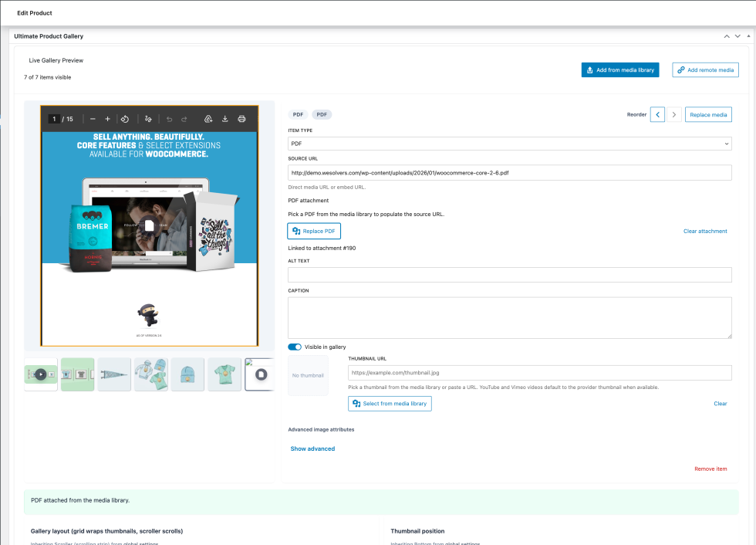The height and width of the screenshot is (545, 756).
Task: Click into the Caption textarea
Action: [510, 318]
